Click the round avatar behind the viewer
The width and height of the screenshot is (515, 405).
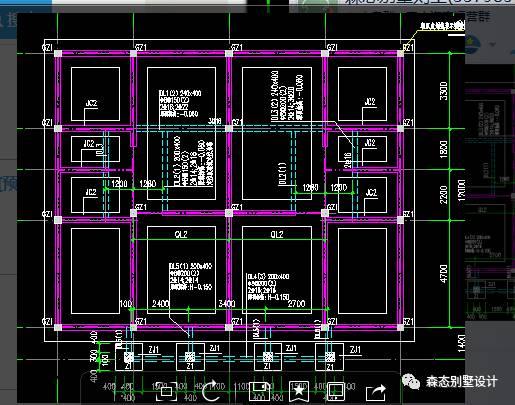472,45
